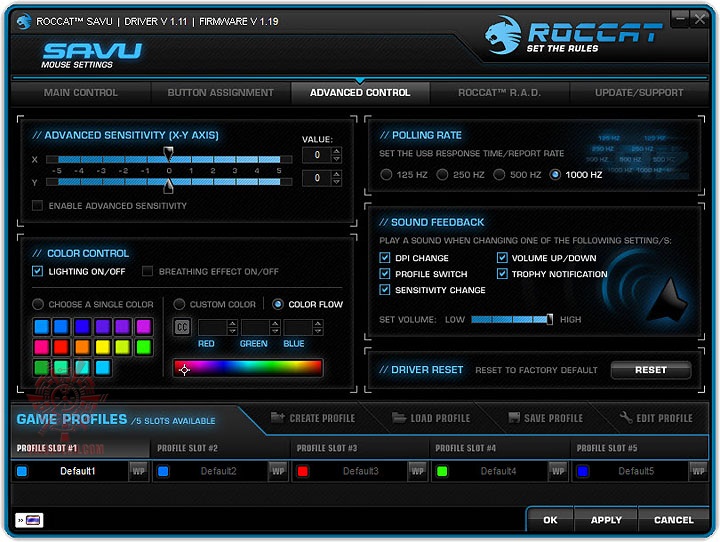720x542 pixels.
Task: Uncheck Profile Switch sound feedback
Action: tap(385, 274)
